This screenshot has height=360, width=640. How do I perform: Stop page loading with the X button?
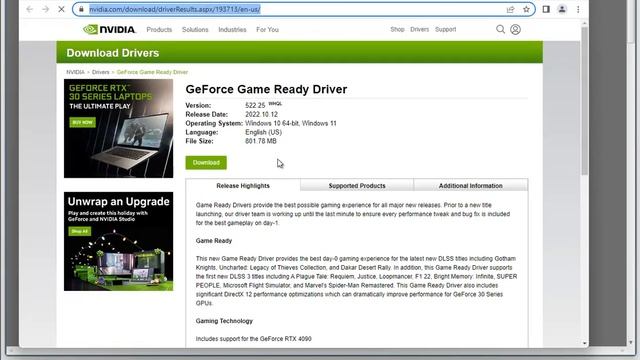61,9
